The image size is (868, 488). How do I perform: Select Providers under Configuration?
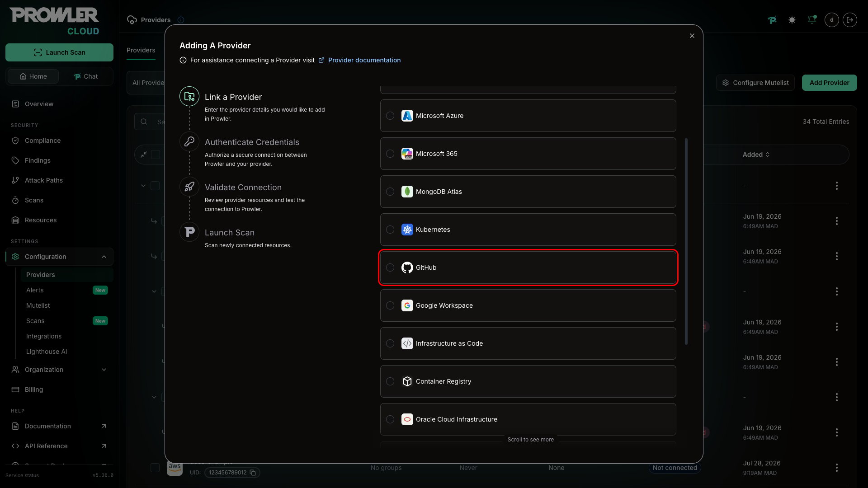tap(67, 275)
